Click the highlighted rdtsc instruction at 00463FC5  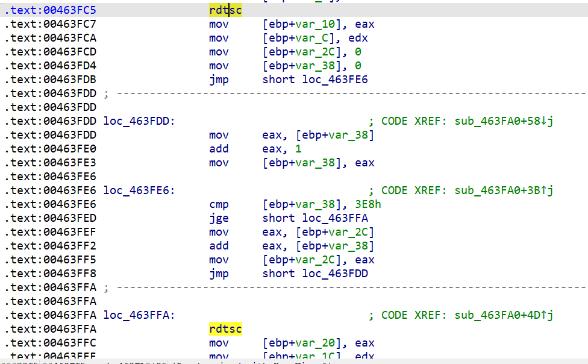[x=225, y=10]
